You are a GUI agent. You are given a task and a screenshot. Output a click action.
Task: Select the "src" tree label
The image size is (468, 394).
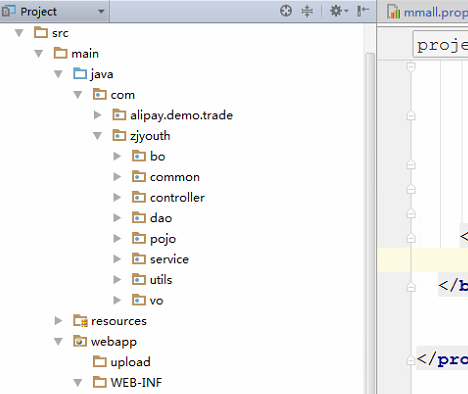60,33
